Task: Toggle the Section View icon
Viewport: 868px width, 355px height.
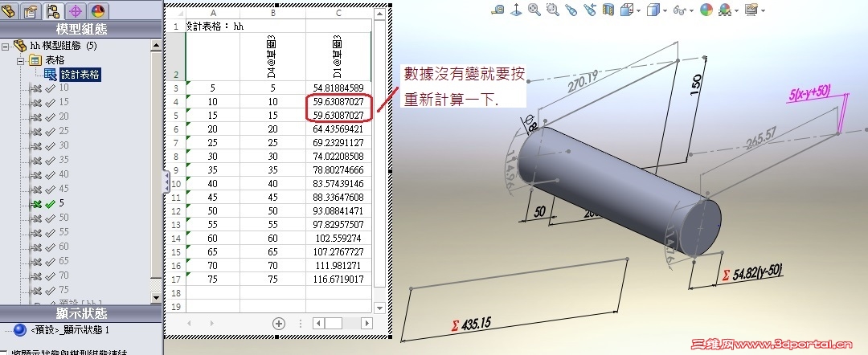Action: pos(608,10)
